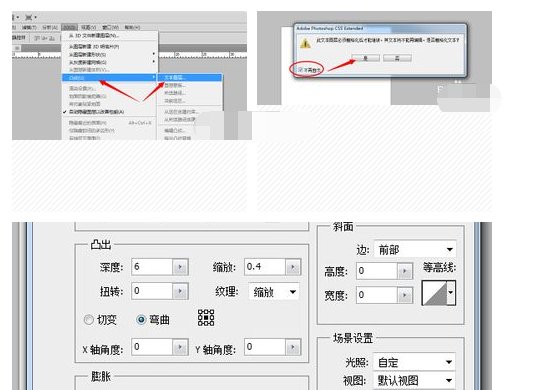Open the 帮助(H) menu
The height and width of the screenshot is (390, 536).
[x=132, y=27]
